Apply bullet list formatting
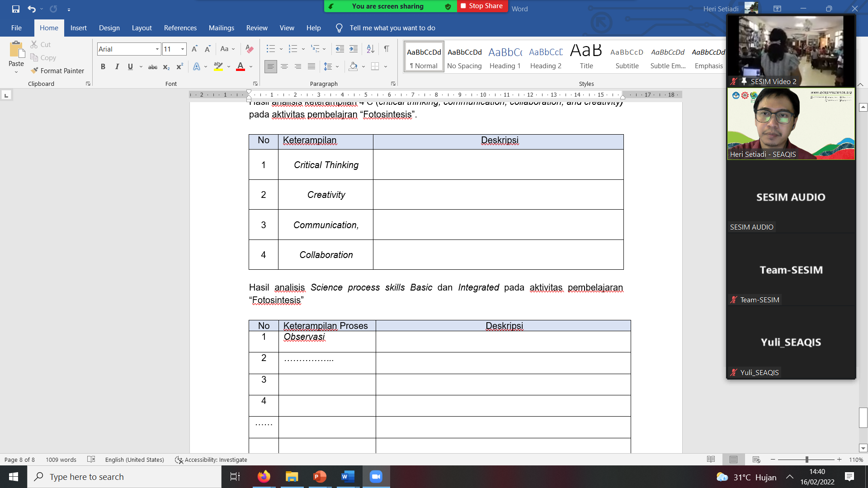The image size is (868, 488). coord(270,49)
